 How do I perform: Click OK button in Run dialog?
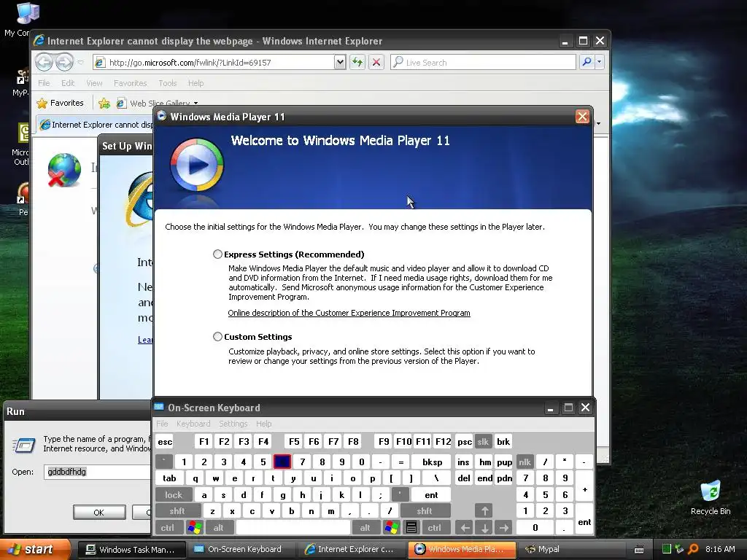click(99, 513)
